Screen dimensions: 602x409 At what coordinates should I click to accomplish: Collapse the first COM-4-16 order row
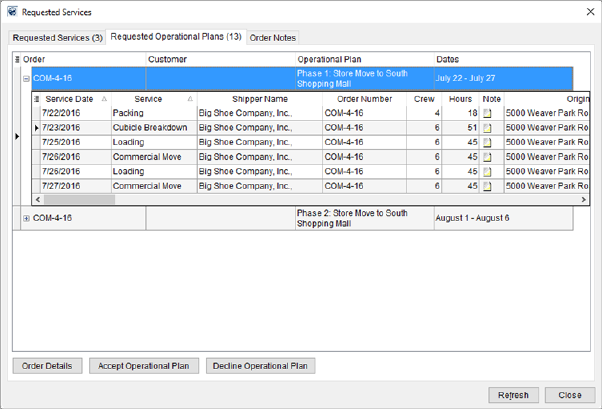click(x=27, y=78)
